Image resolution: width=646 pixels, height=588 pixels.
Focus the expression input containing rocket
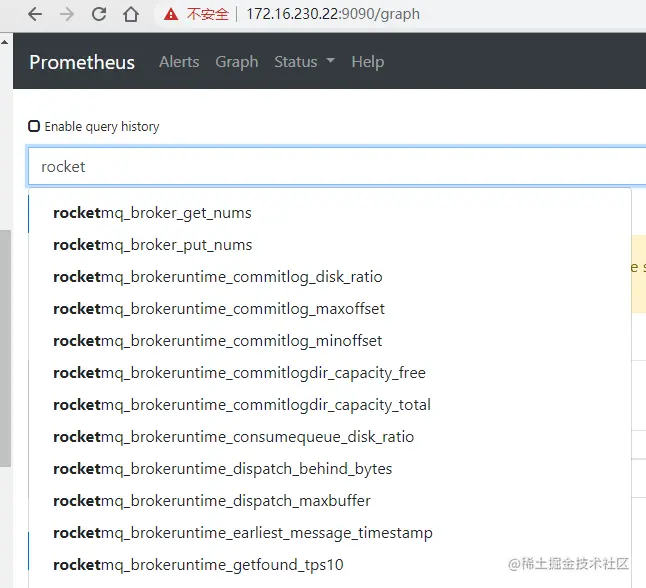[x=337, y=166]
